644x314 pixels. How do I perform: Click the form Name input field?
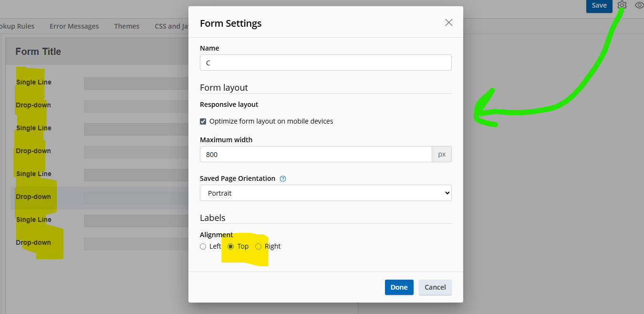[325, 63]
